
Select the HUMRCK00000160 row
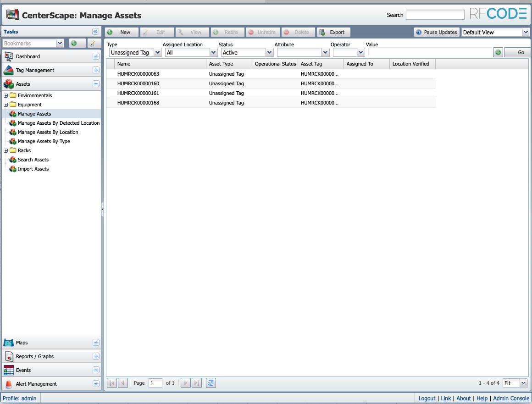(x=271, y=83)
